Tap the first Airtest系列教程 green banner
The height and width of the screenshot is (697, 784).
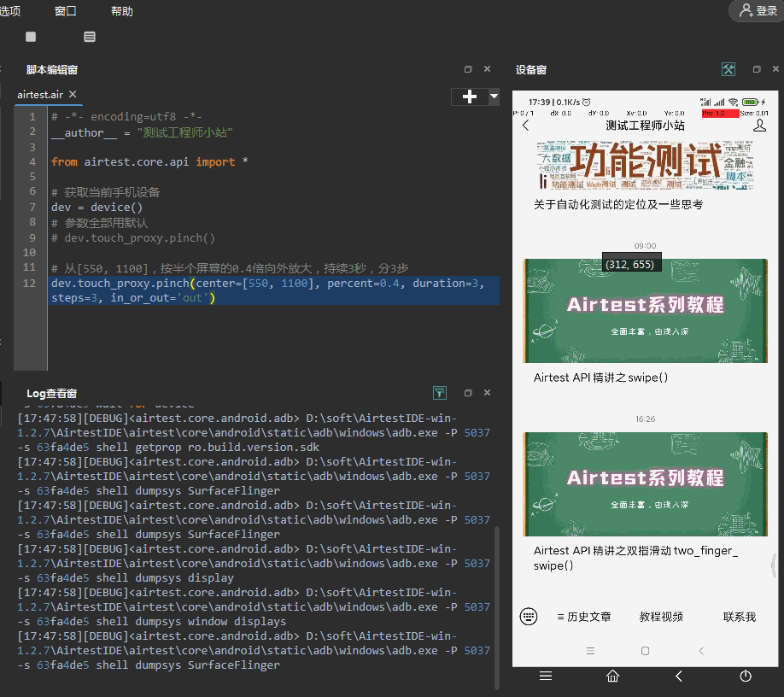[x=645, y=311]
